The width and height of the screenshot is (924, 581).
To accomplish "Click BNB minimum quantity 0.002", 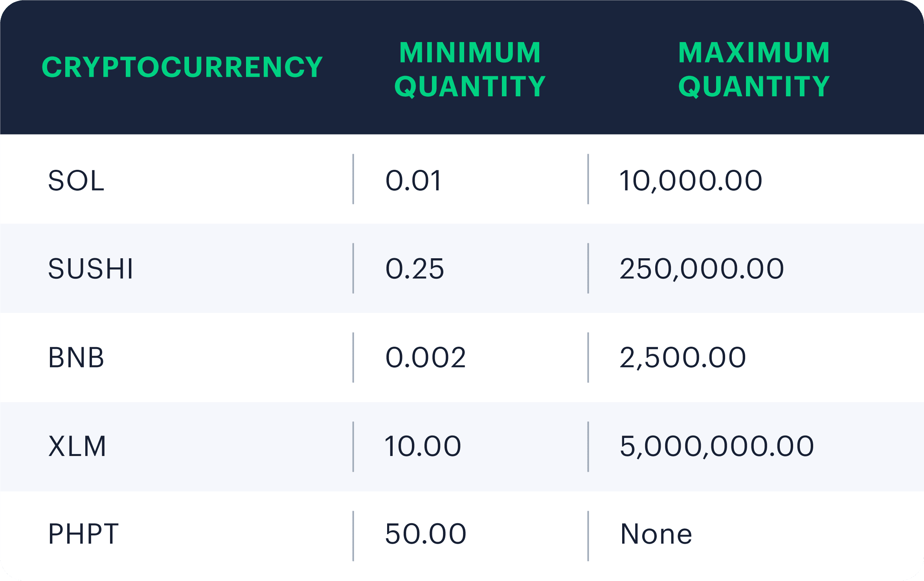I will pos(426,358).
